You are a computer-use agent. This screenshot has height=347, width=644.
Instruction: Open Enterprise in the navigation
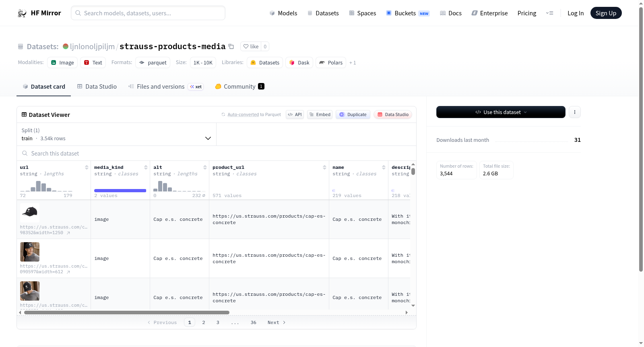489,13
